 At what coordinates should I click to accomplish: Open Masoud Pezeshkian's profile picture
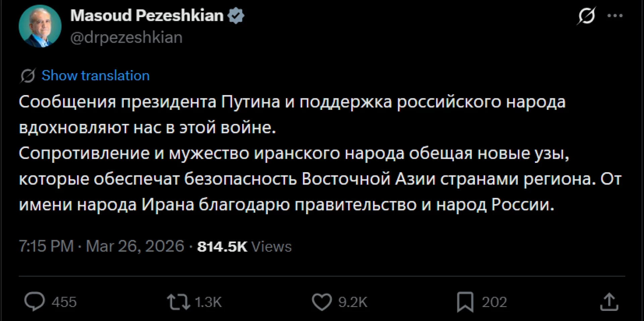pyautogui.click(x=40, y=26)
